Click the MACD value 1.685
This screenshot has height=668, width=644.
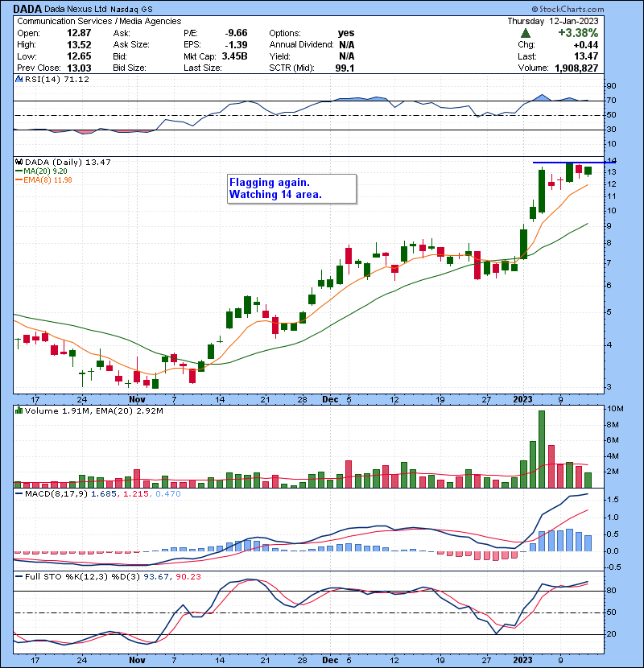[104, 494]
